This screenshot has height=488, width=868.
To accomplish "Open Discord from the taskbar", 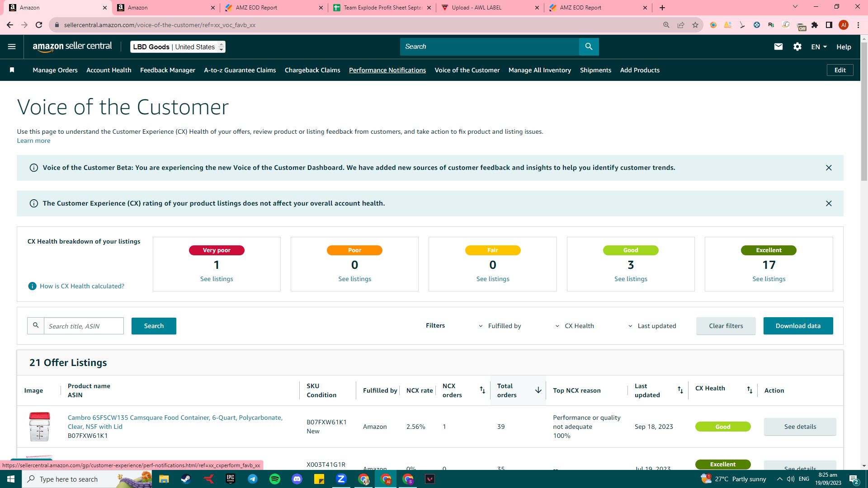I will click(x=297, y=479).
